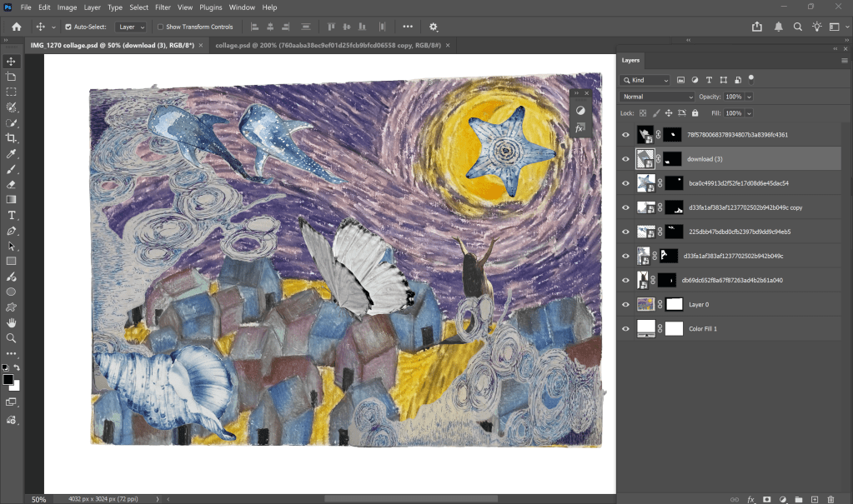The height and width of the screenshot is (504, 853).
Task: Uncheck the Auto-Select checkbox
Action: pyautogui.click(x=68, y=27)
